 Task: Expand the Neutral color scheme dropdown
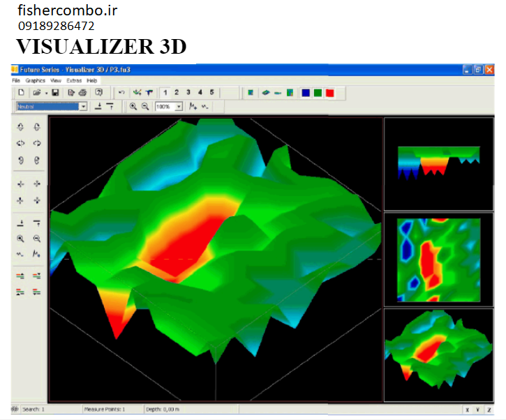83,107
